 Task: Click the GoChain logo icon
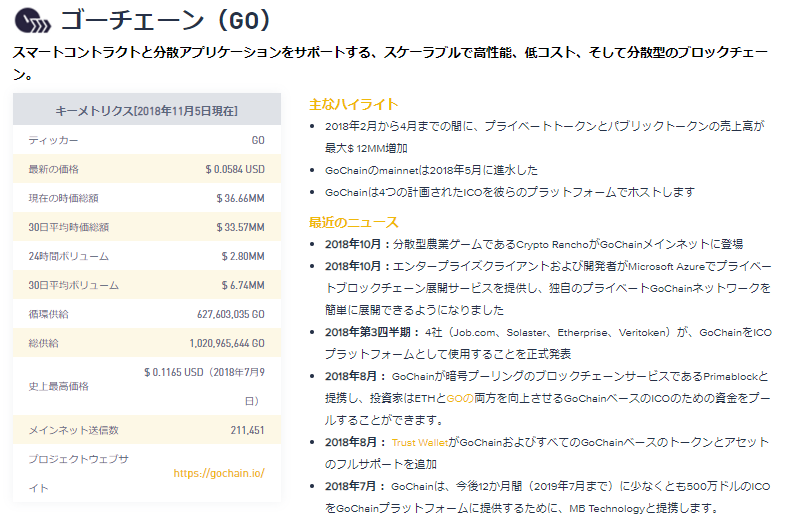[31, 21]
